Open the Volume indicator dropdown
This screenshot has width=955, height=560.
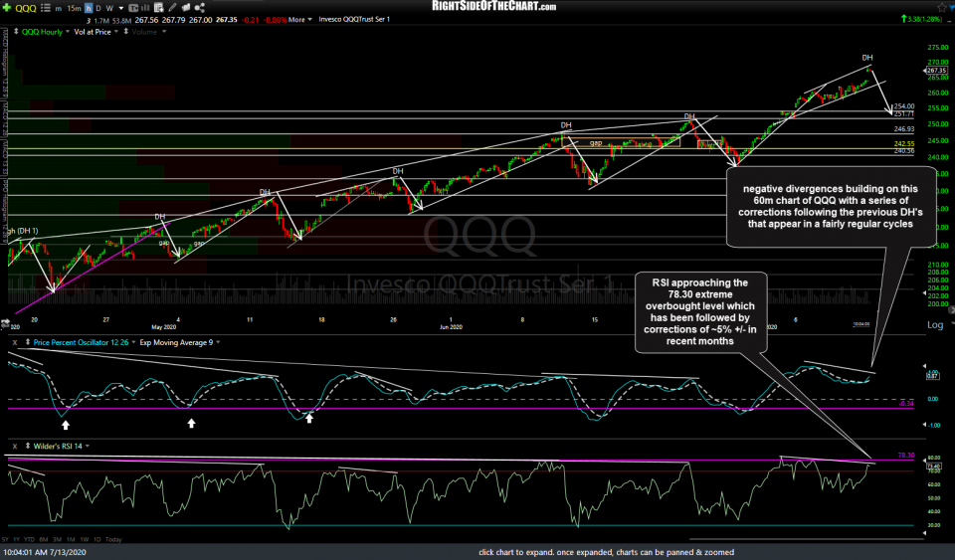(x=164, y=32)
